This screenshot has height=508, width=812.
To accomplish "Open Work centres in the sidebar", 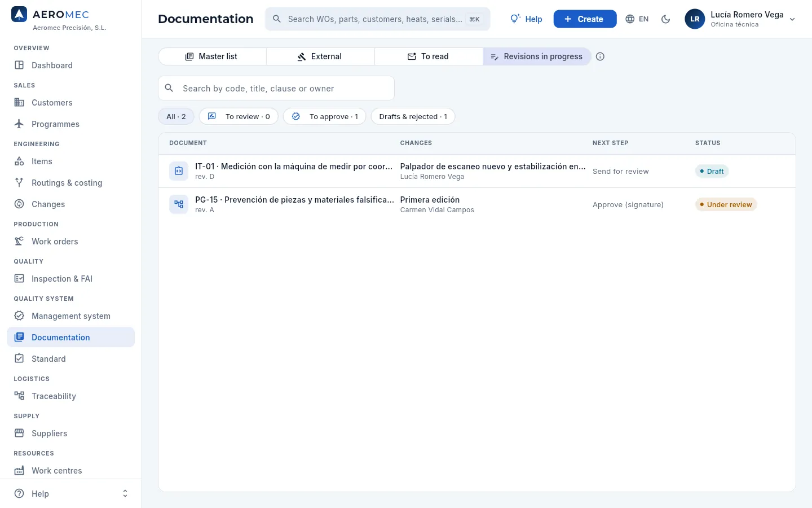I will pos(71,471).
